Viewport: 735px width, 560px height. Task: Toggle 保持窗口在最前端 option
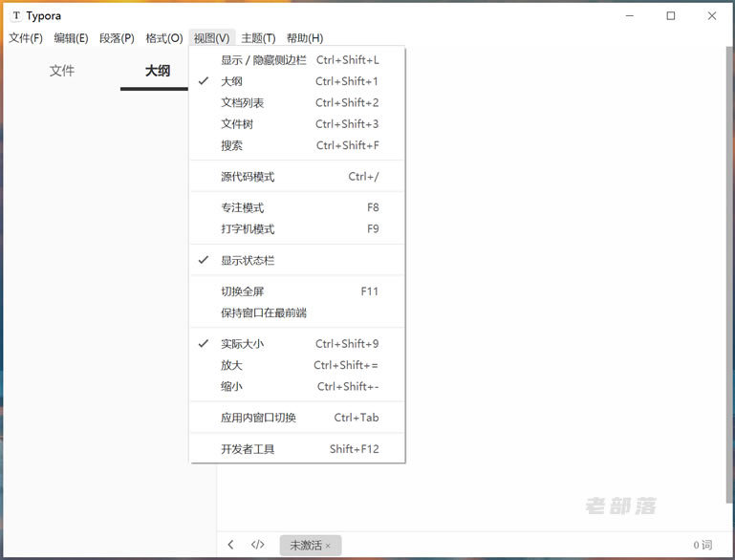pos(297,312)
